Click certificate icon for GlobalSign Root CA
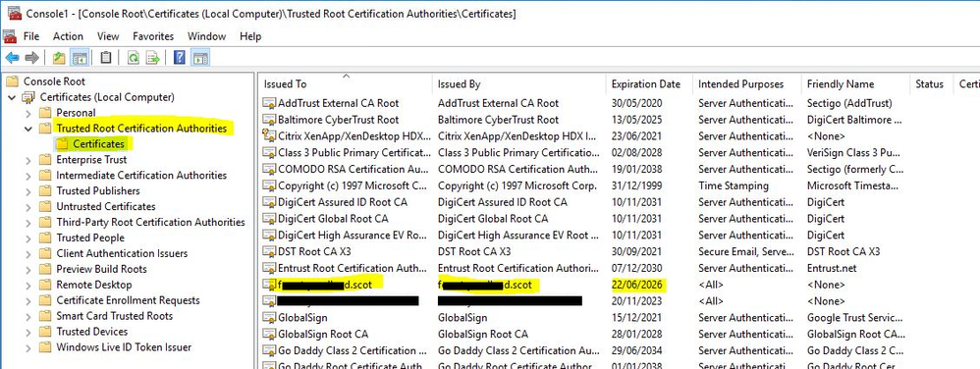Viewport: 980px width, 369px height. [x=269, y=334]
